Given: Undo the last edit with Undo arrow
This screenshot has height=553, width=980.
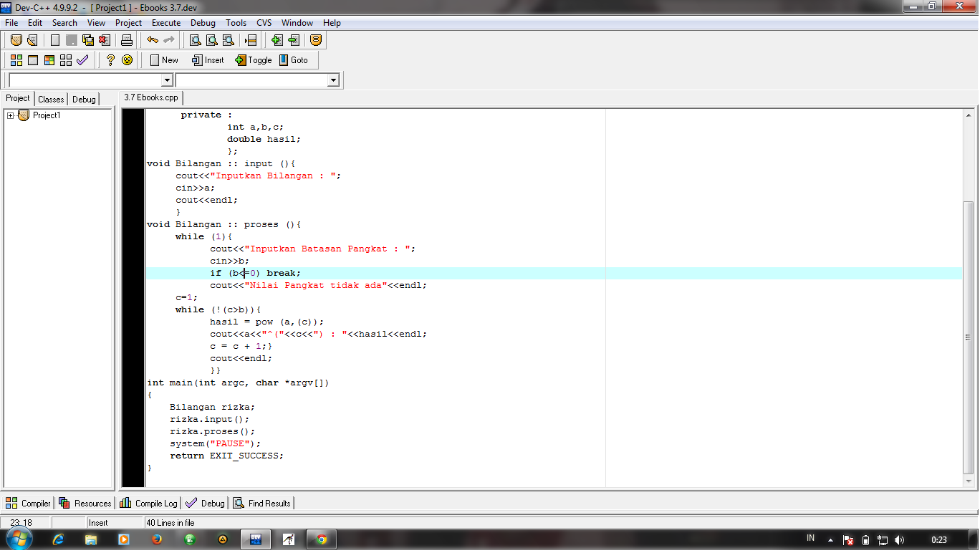Looking at the screenshot, I should 151,40.
